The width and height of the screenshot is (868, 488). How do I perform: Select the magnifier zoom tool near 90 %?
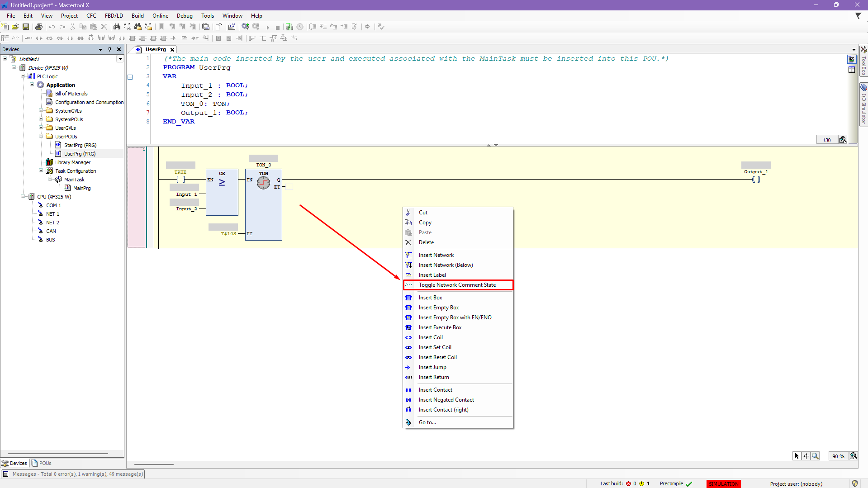point(815,456)
